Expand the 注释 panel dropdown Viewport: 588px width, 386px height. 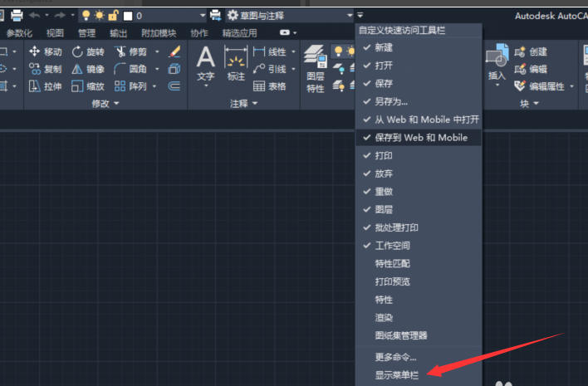point(243,104)
